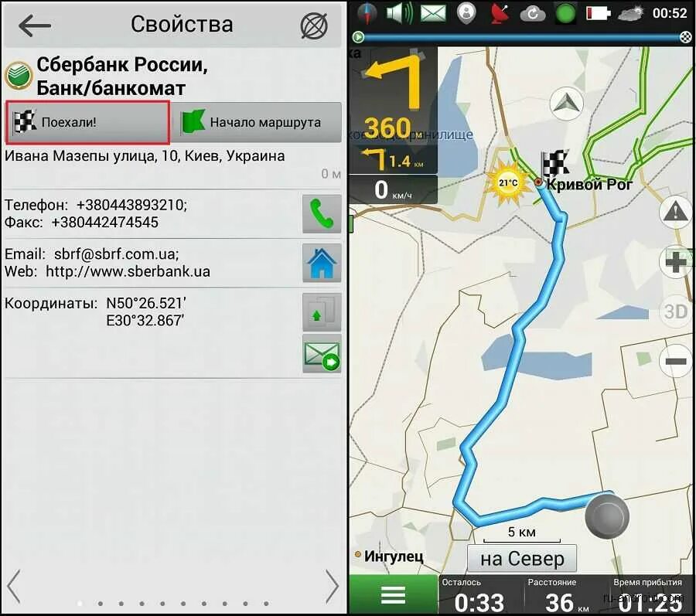Screen dimensions: 696x616
Task: Tap the speed display 0 км/ч
Action: click(x=393, y=190)
